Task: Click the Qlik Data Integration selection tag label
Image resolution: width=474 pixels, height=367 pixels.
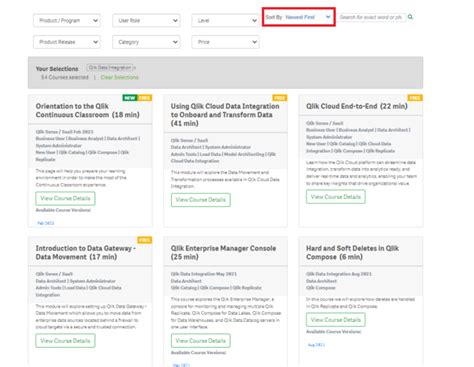Action: tap(110, 68)
